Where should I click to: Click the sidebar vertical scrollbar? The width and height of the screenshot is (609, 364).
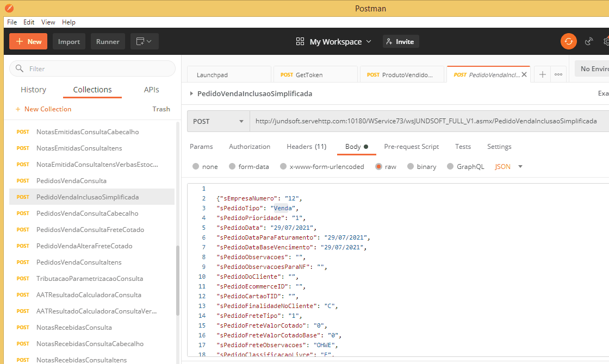click(177, 280)
